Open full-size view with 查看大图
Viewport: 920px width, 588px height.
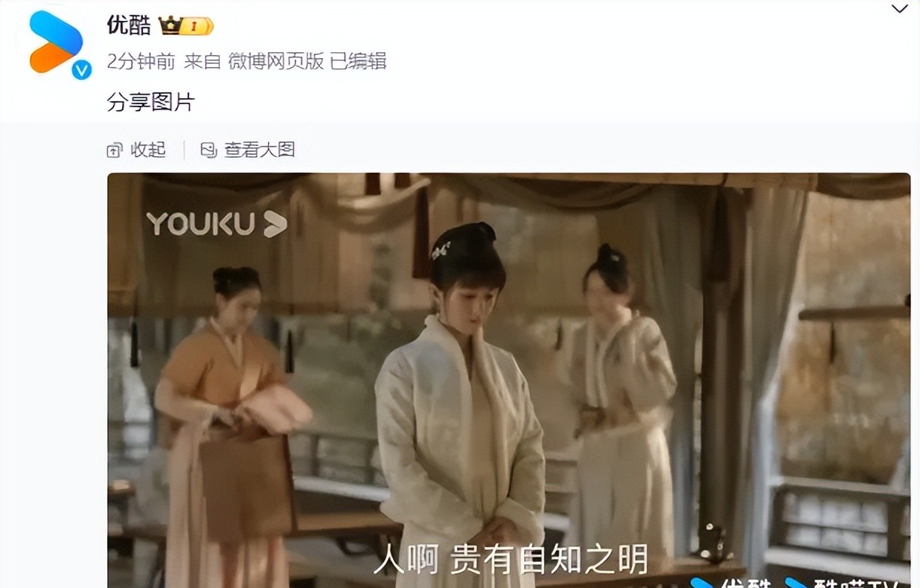tap(260, 150)
